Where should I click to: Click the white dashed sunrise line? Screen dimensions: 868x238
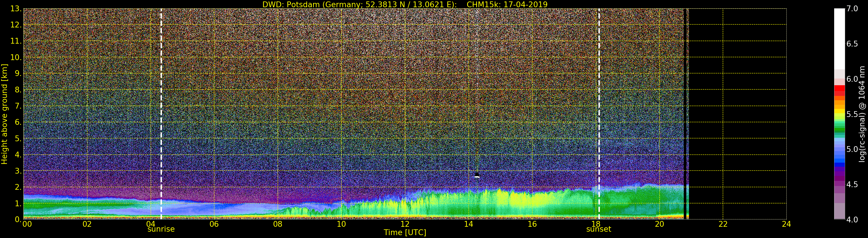(161, 114)
